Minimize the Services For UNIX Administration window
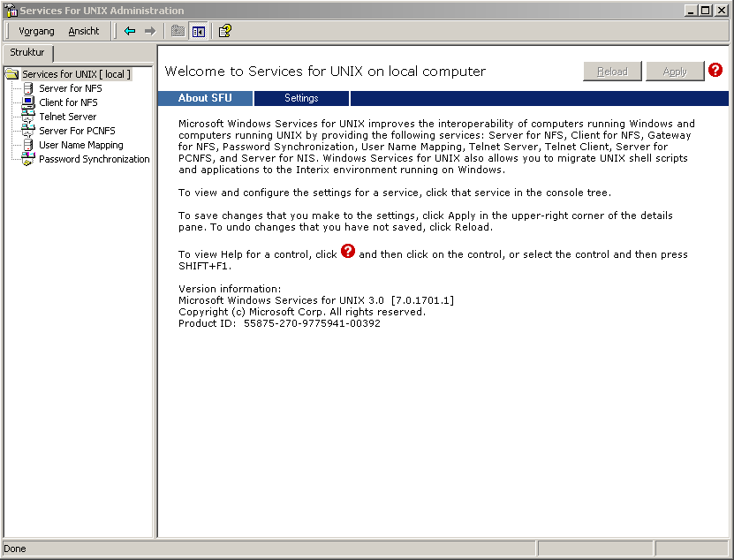The height and width of the screenshot is (560, 734). 691,10
